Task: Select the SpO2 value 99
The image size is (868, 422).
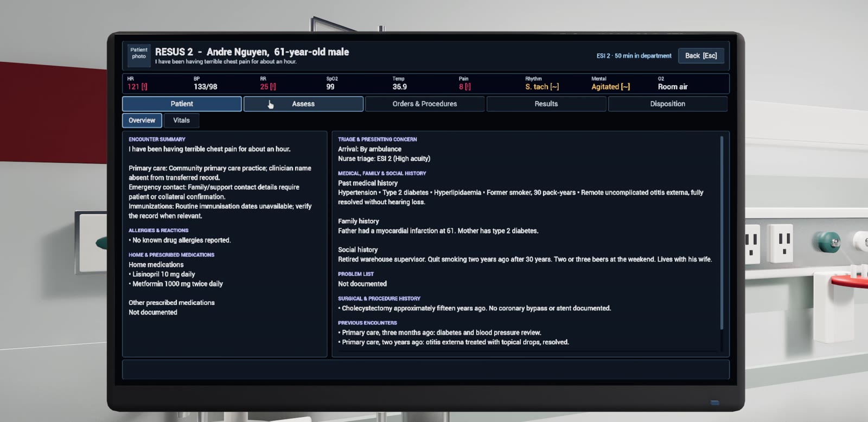Action: pyautogui.click(x=330, y=87)
